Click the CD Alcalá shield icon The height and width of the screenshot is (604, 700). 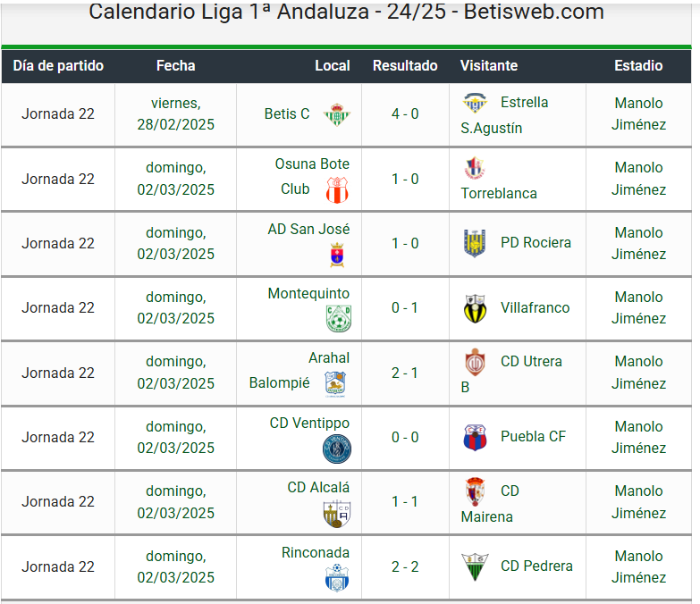[x=337, y=514]
